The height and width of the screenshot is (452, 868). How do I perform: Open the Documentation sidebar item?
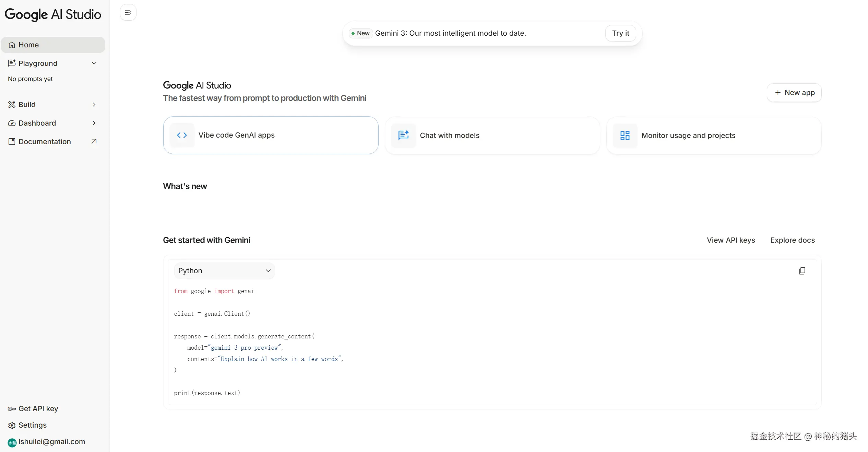tap(45, 141)
